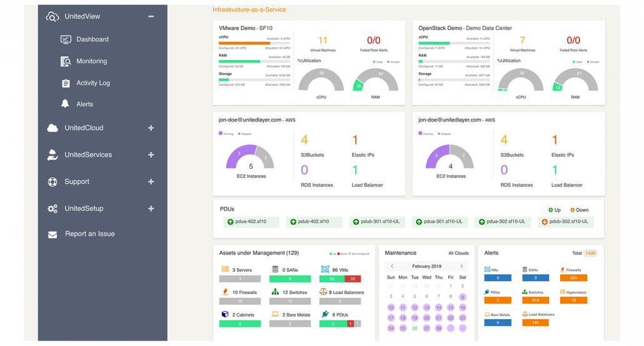This screenshot has width=644, height=346.
Task: Click the VMs icon in Assets
Action: (x=325, y=269)
